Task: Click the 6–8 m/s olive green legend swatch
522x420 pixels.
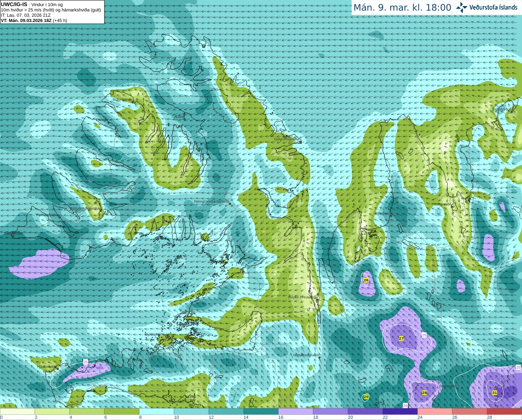Action: click(x=122, y=411)
